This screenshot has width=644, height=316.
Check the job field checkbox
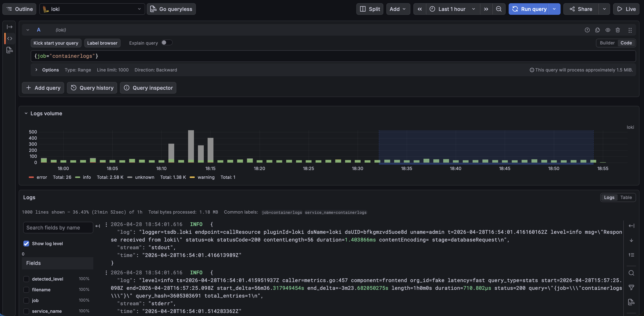point(26,301)
